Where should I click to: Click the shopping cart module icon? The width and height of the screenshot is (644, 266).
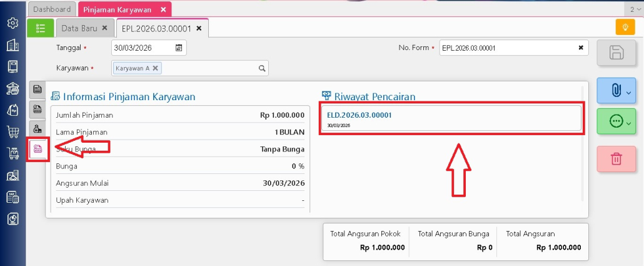13,132
